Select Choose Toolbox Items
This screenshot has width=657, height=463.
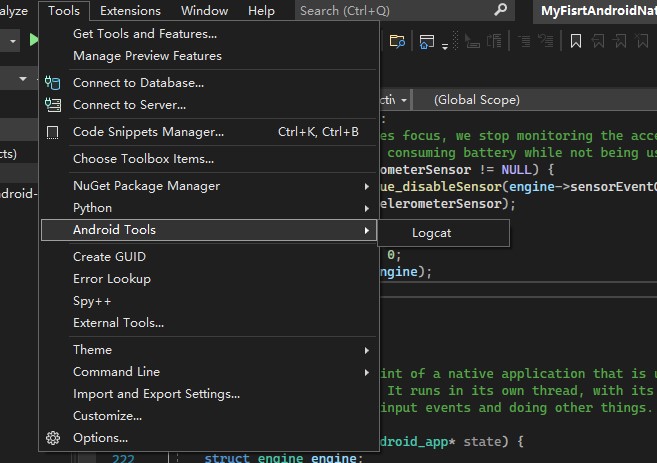pos(209,159)
